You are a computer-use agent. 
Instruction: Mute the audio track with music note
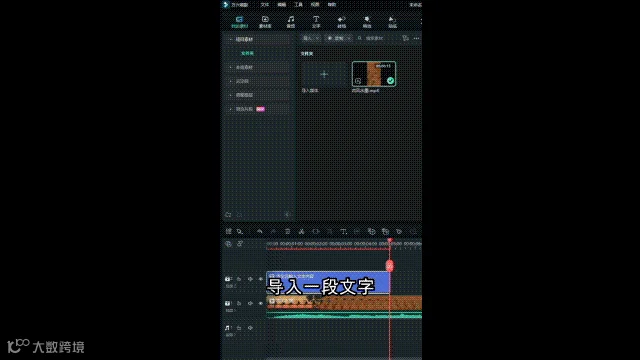[250, 328]
